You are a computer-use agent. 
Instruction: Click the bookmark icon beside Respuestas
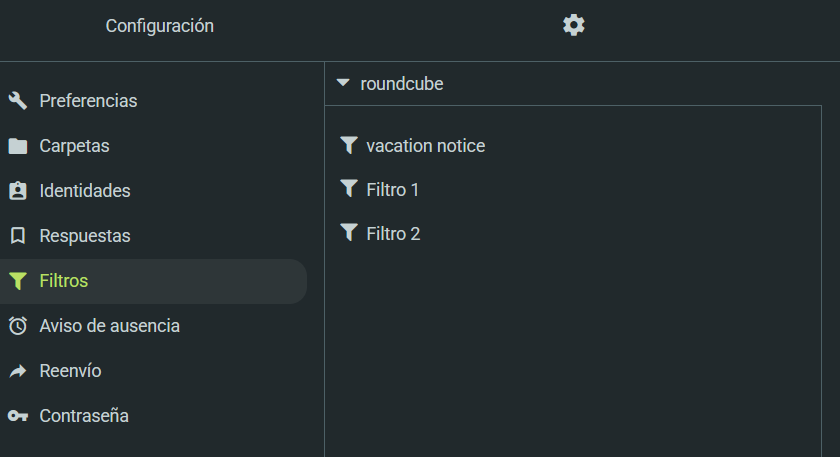point(18,236)
